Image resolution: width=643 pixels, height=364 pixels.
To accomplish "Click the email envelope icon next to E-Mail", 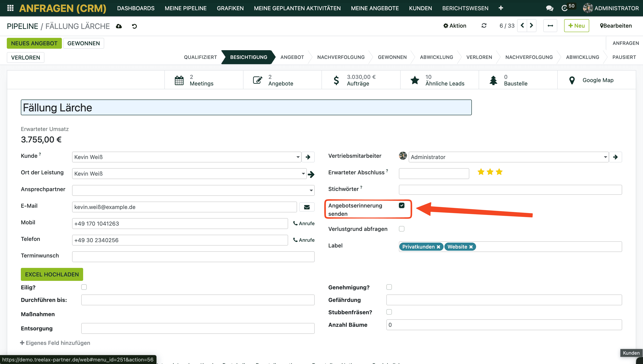I will click(x=307, y=207).
